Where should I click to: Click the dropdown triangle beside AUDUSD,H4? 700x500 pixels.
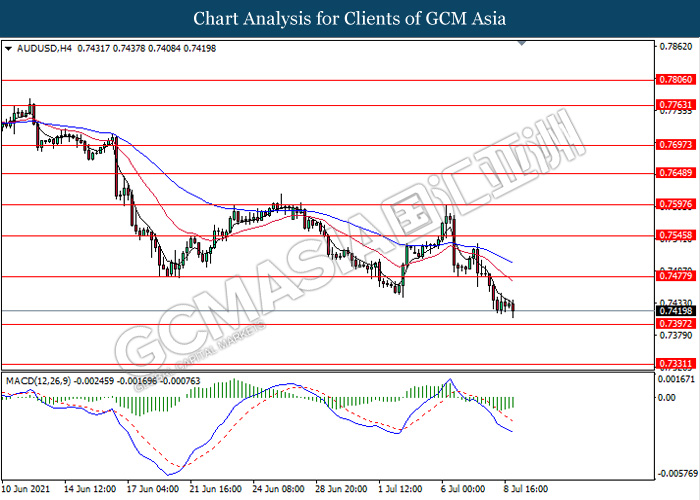coord(8,49)
